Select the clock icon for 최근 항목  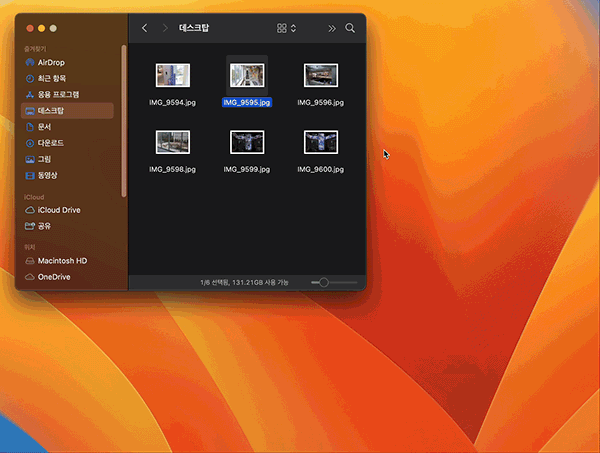click(x=30, y=79)
